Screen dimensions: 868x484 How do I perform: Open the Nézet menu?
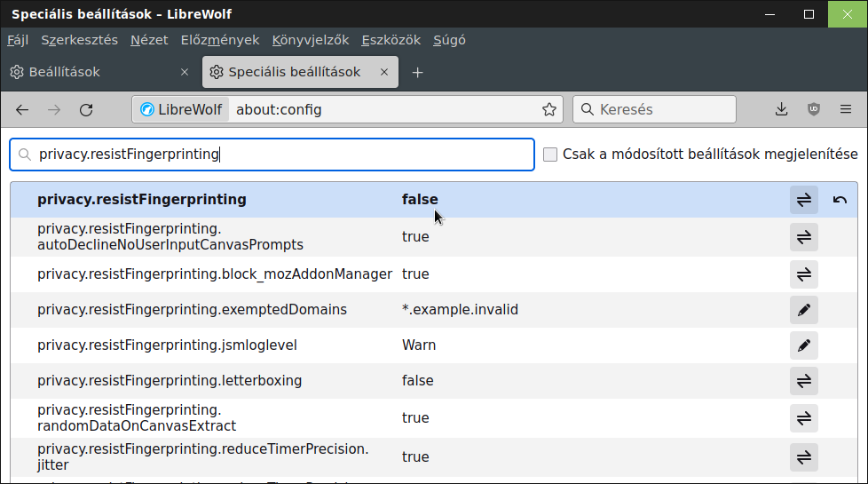click(149, 41)
